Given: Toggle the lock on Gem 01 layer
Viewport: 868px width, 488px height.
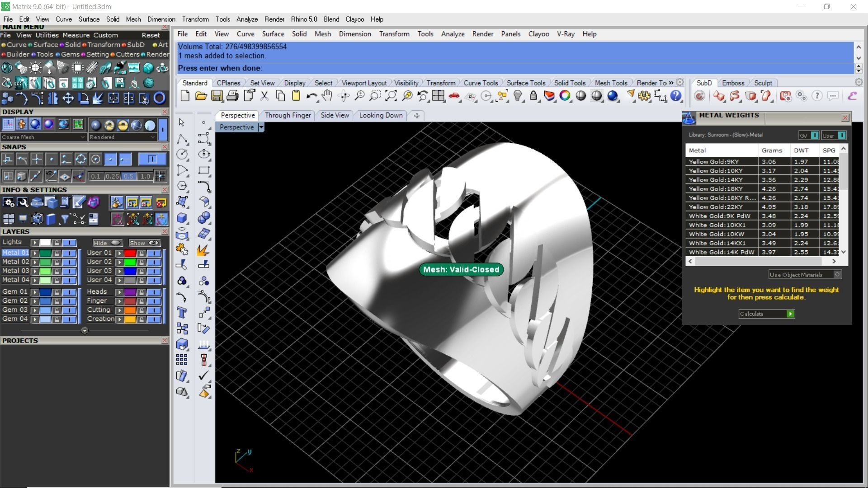Looking at the screenshot, I should click(x=57, y=292).
